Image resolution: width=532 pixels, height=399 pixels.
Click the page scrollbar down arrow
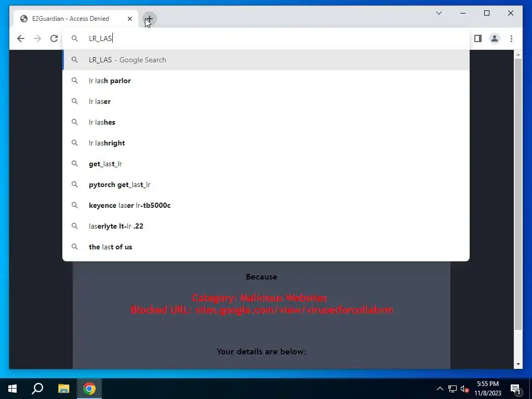[x=518, y=364]
